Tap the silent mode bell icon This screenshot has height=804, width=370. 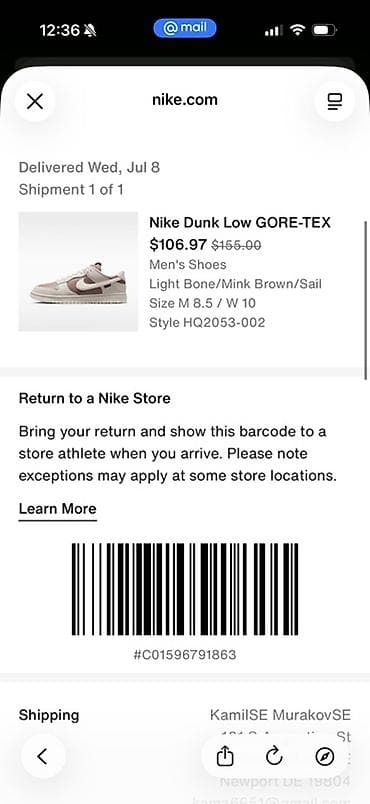click(x=91, y=31)
